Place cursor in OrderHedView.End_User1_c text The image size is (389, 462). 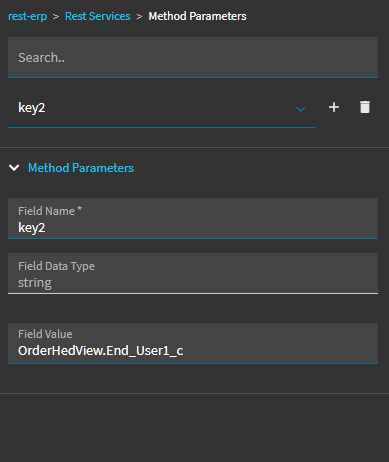point(100,351)
